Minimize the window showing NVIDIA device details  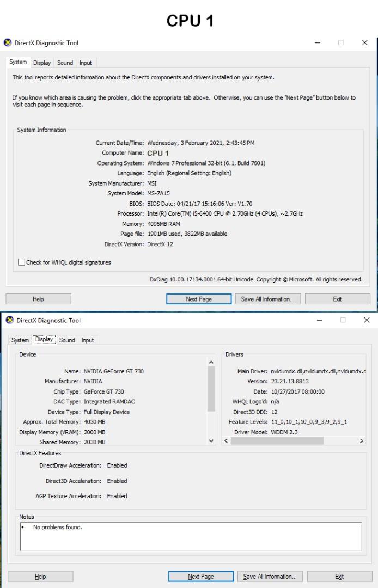tap(318, 320)
